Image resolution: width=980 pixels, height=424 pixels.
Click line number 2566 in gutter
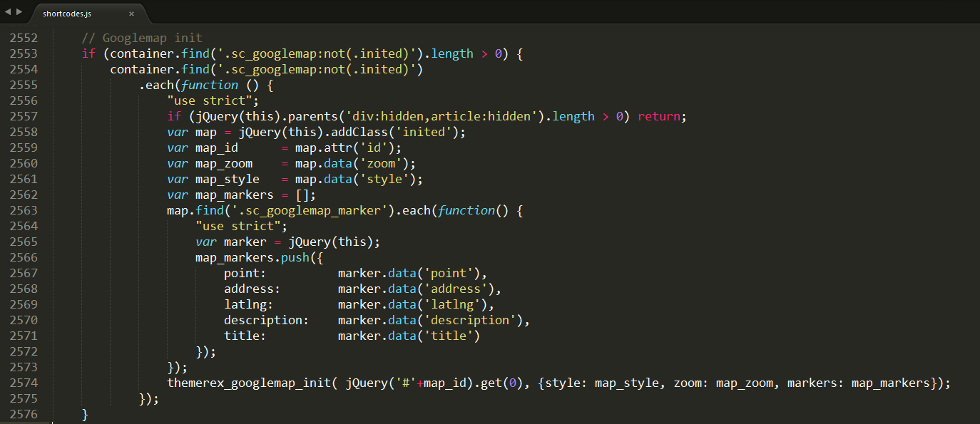pos(24,257)
